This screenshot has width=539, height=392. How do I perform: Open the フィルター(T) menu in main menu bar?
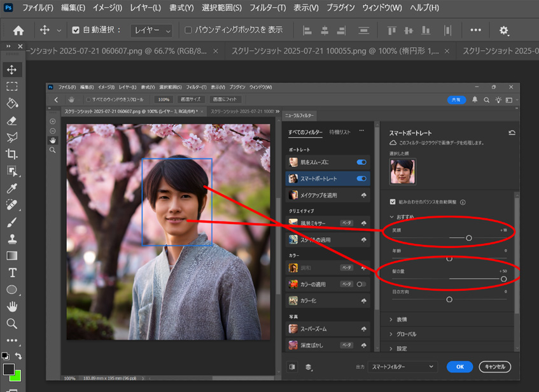coord(267,8)
